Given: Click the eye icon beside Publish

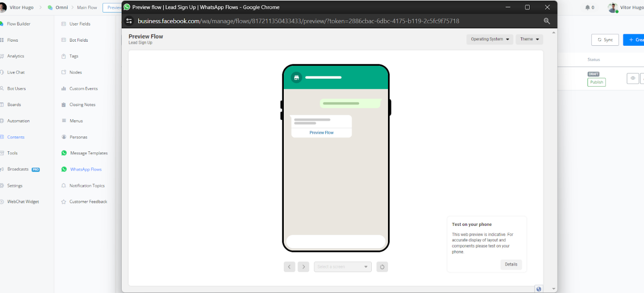Looking at the screenshot, I should pos(632,78).
